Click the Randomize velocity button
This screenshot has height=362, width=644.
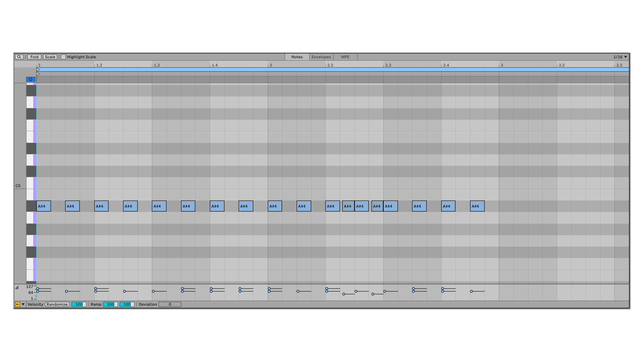(57, 304)
